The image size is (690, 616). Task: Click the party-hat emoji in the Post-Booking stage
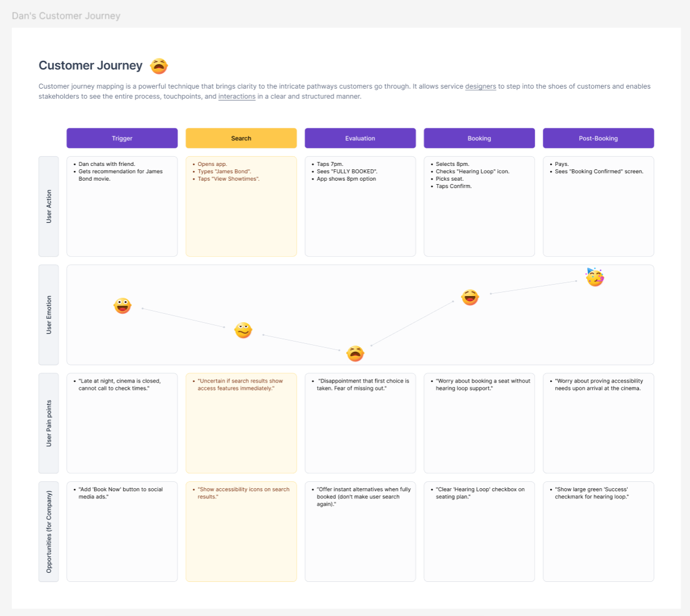[595, 277]
